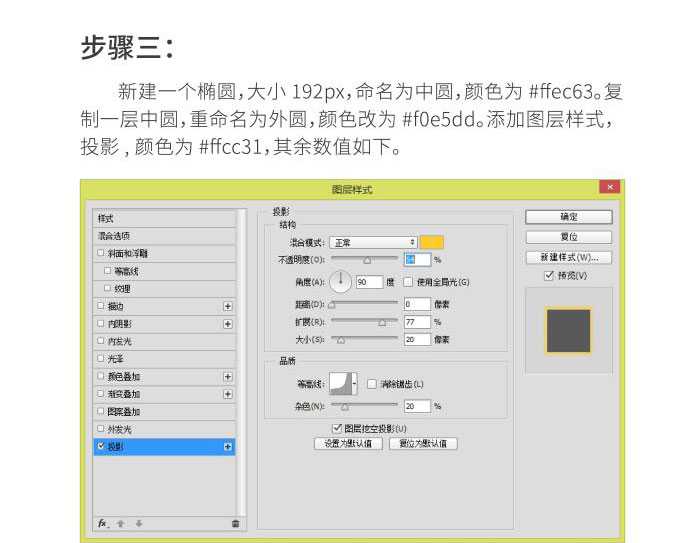
Task: Enable 斜面和浮雕 checkbox
Action: pyautogui.click(x=101, y=253)
